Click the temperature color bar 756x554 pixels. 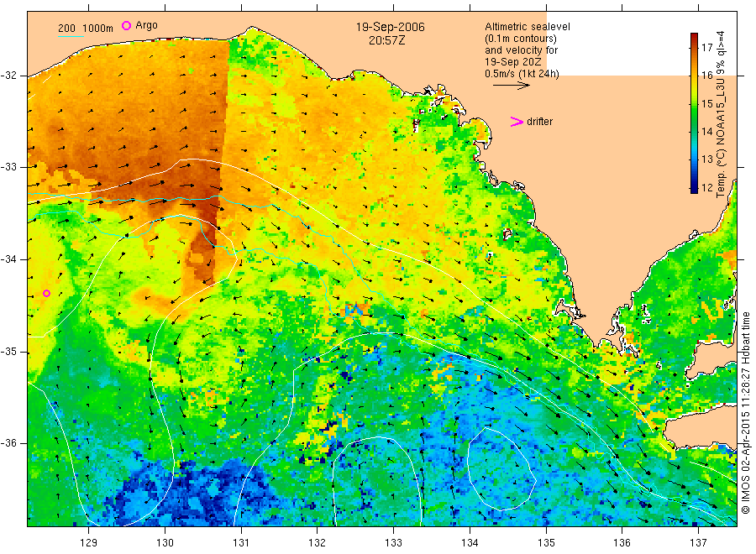694,113
